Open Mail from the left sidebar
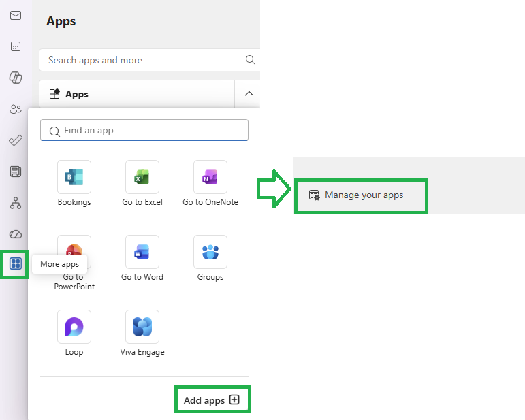This screenshot has width=525, height=420. [16, 16]
